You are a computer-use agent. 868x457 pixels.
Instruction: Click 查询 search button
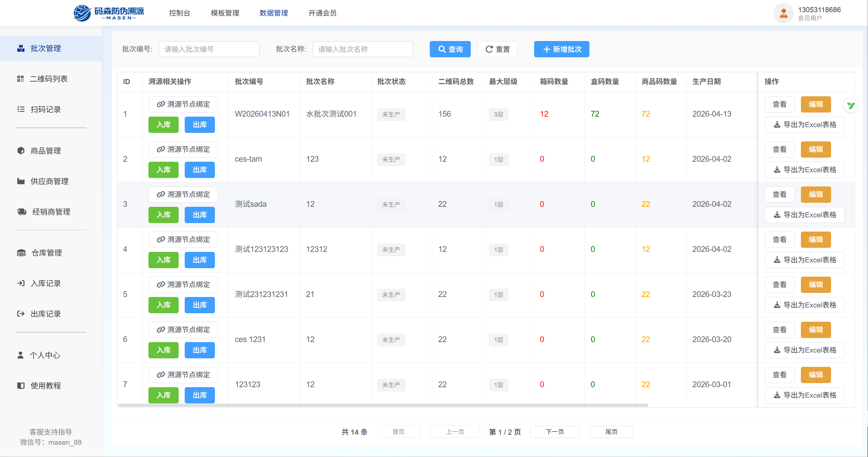coord(450,49)
